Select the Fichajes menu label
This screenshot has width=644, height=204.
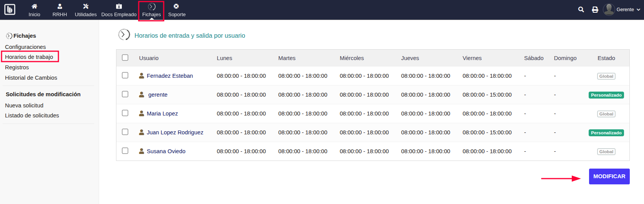point(151,15)
